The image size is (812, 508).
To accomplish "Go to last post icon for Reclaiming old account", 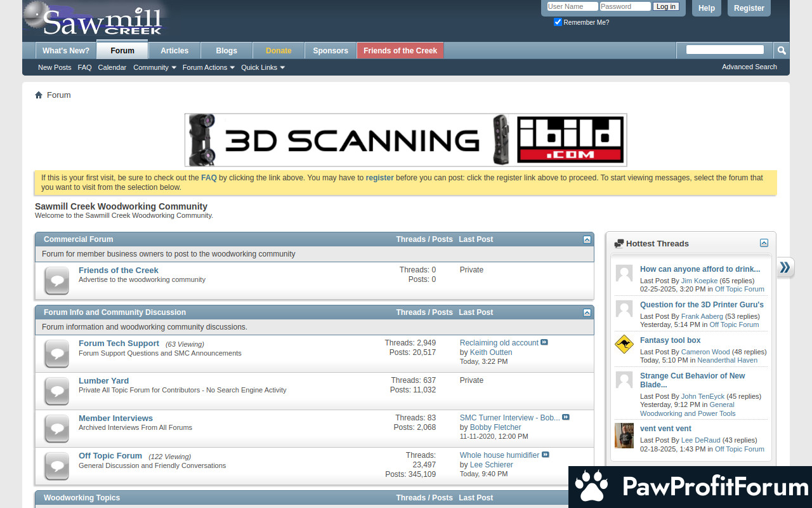I will pos(544,342).
